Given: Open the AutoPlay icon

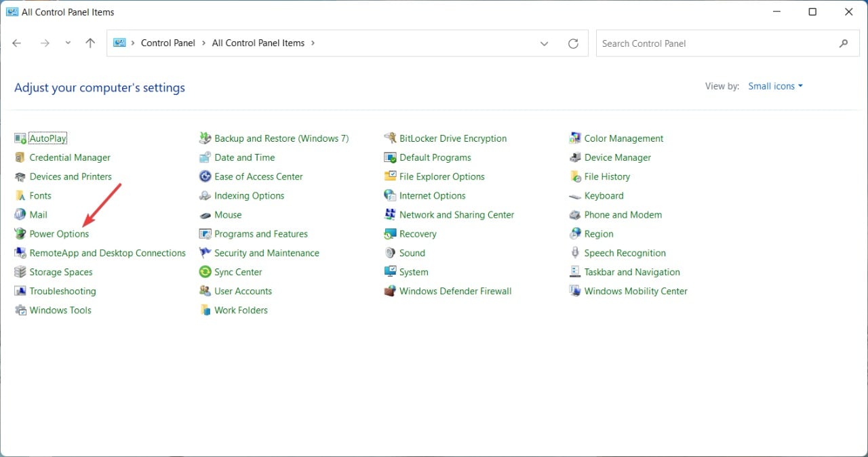Looking at the screenshot, I should tap(20, 138).
